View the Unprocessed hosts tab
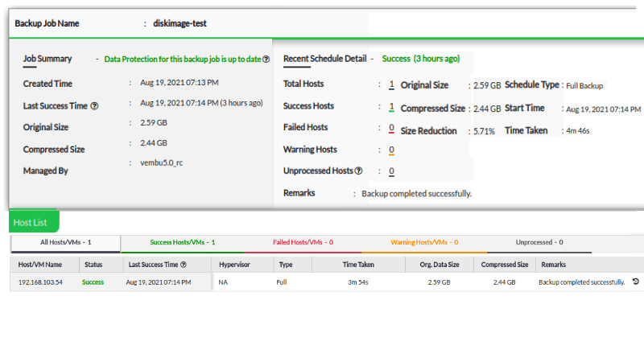This screenshot has height=362, width=644. click(x=539, y=242)
